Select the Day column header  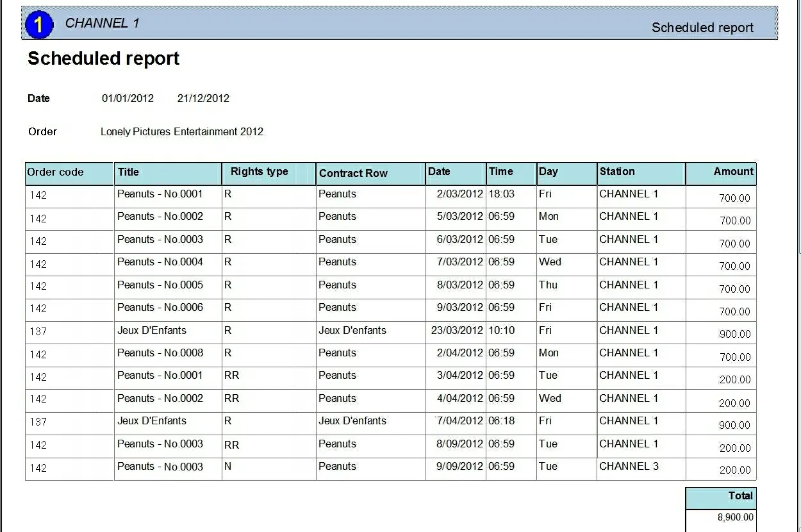pos(548,172)
